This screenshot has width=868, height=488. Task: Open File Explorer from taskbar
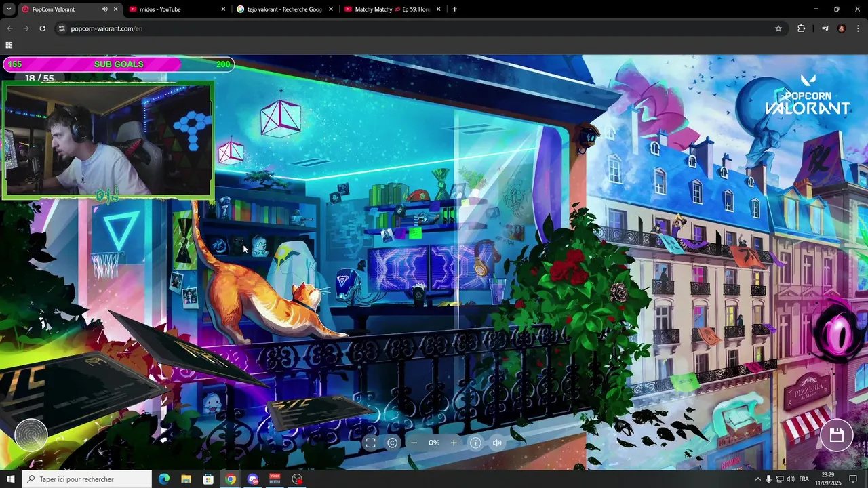pyautogui.click(x=186, y=479)
